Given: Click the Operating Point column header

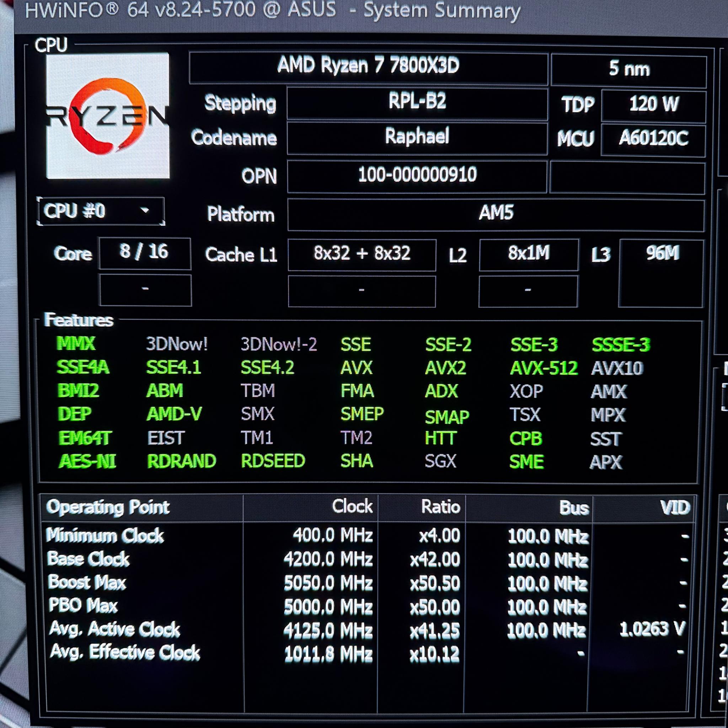Looking at the screenshot, I should [x=142, y=508].
